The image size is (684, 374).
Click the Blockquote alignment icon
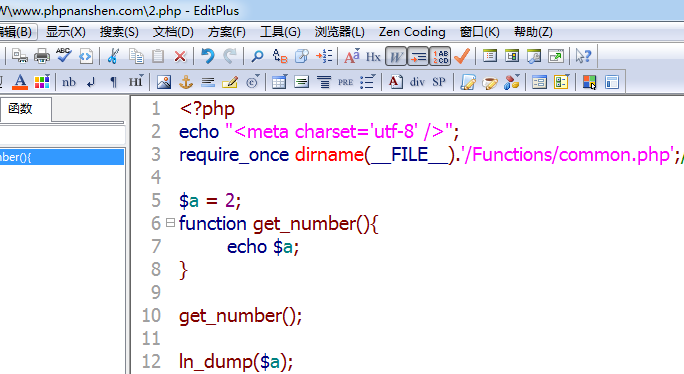tap(324, 82)
